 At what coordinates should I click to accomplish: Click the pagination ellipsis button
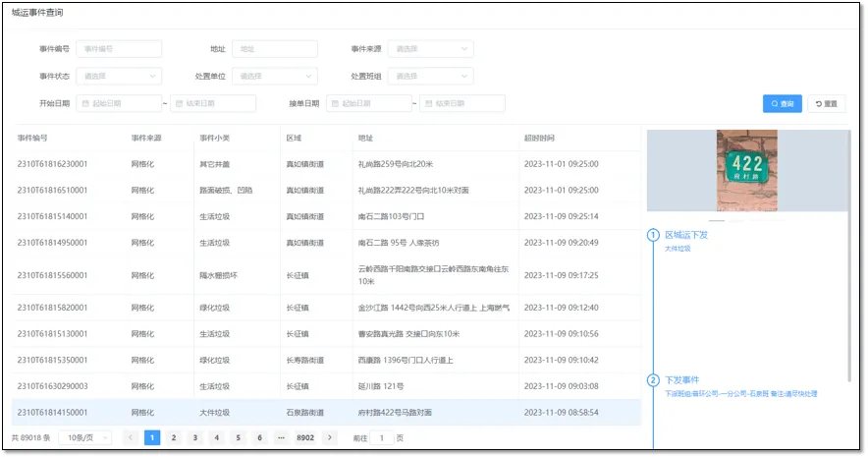[x=281, y=437]
